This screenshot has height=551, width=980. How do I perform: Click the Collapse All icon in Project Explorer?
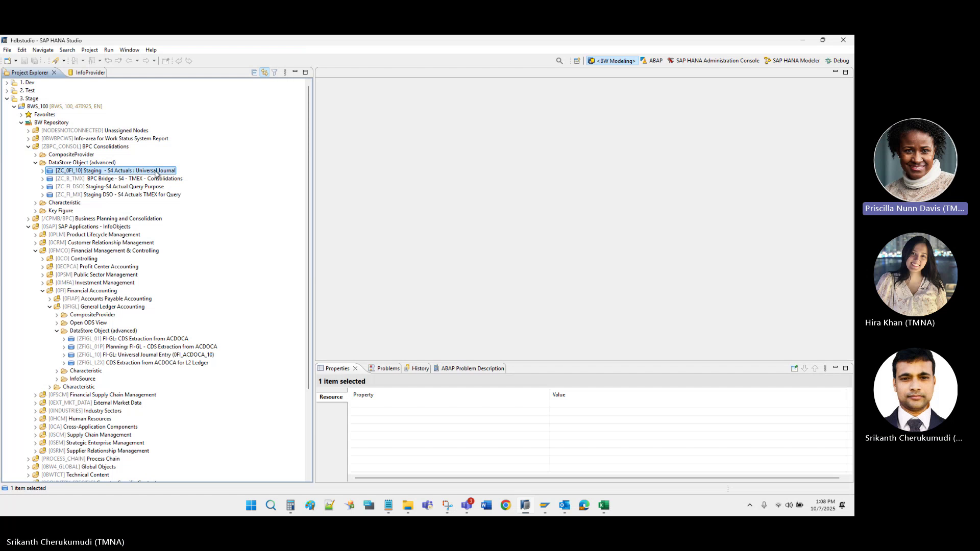click(254, 72)
